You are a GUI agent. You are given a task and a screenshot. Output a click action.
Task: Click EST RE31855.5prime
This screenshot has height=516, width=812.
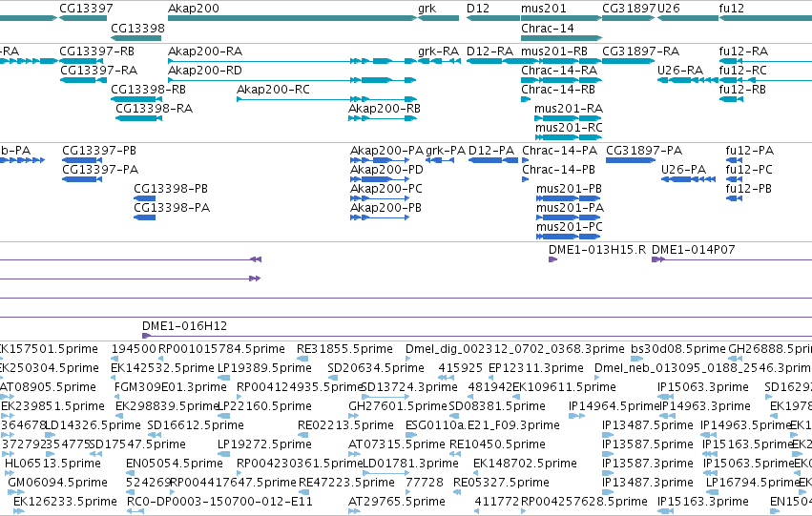(x=302, y=358)
